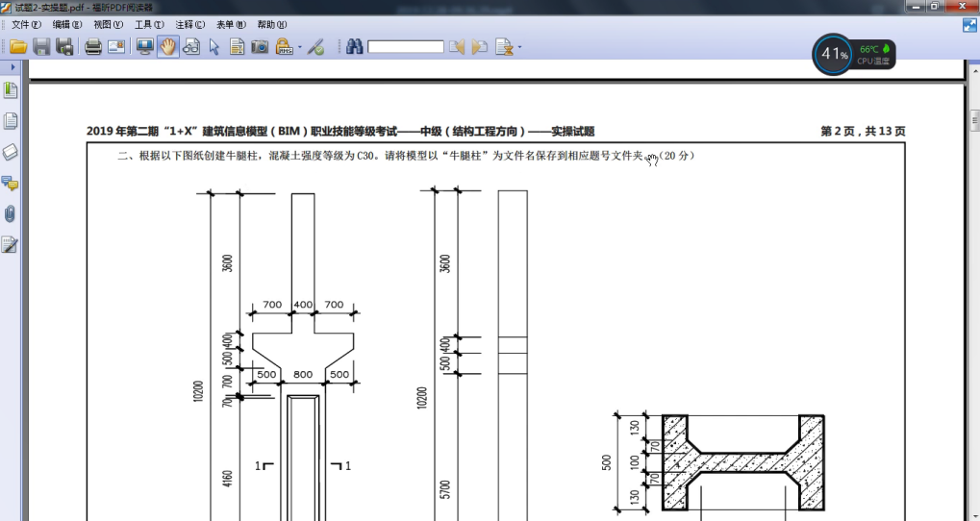Viewport: 980px width, 521px height.
Task: Click the CPU usage 41% widget
Action: coord(833,55)
